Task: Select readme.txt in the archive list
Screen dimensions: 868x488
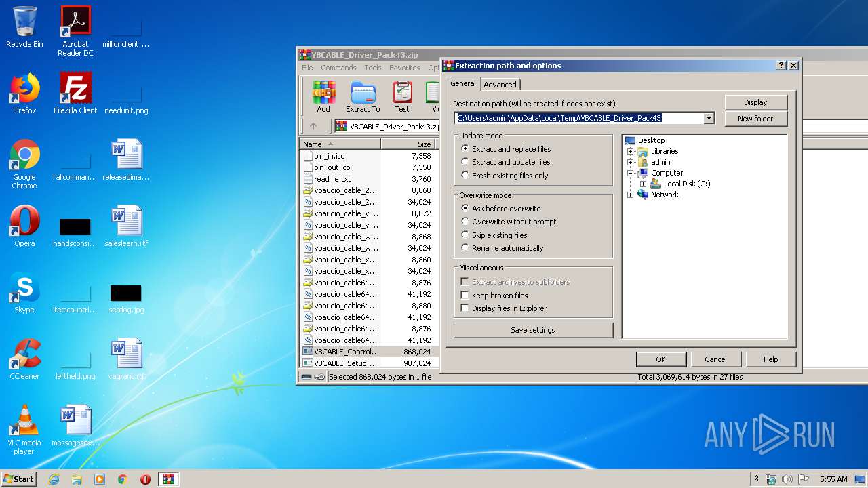Action: click(332, 179)
